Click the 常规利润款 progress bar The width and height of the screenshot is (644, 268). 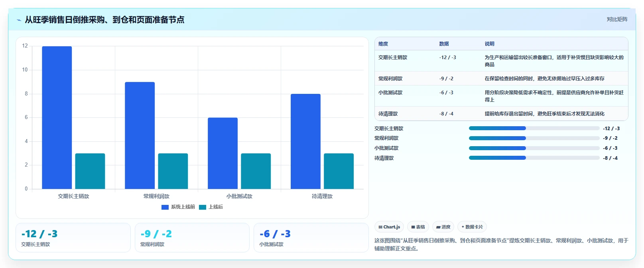point(534,138)
